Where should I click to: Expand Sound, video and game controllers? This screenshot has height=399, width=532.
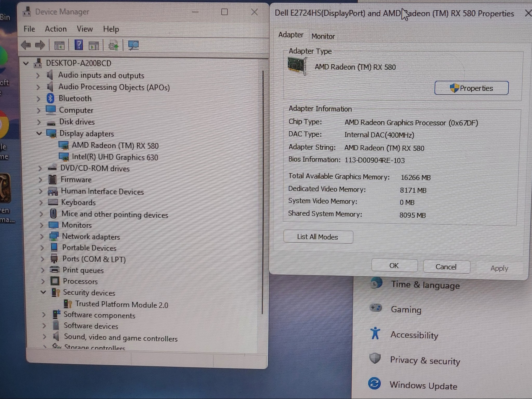point(44,337)
